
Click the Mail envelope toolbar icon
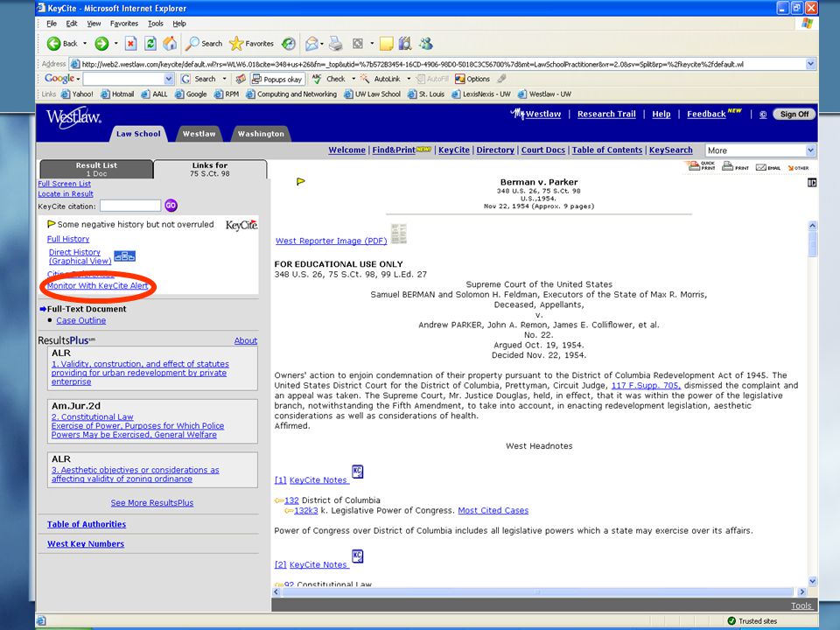tap(311, 44)
